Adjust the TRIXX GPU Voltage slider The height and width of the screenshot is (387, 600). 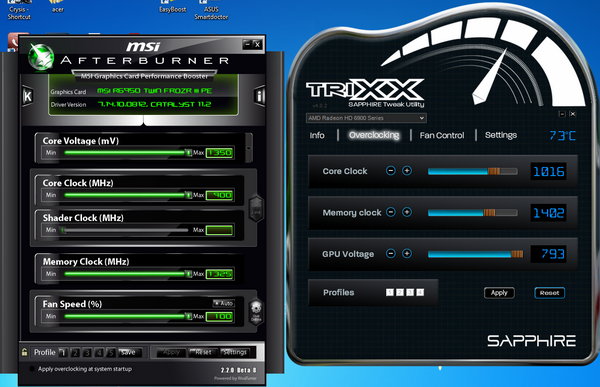click(475, 254)
